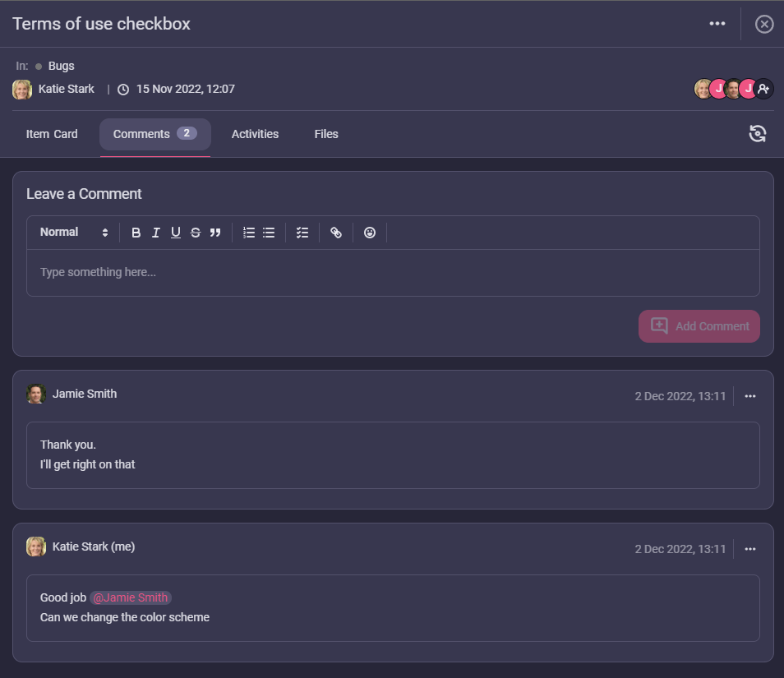784x678 pixels.
Task: Switch to the Files tab
Action: click(x=326, y=134)
